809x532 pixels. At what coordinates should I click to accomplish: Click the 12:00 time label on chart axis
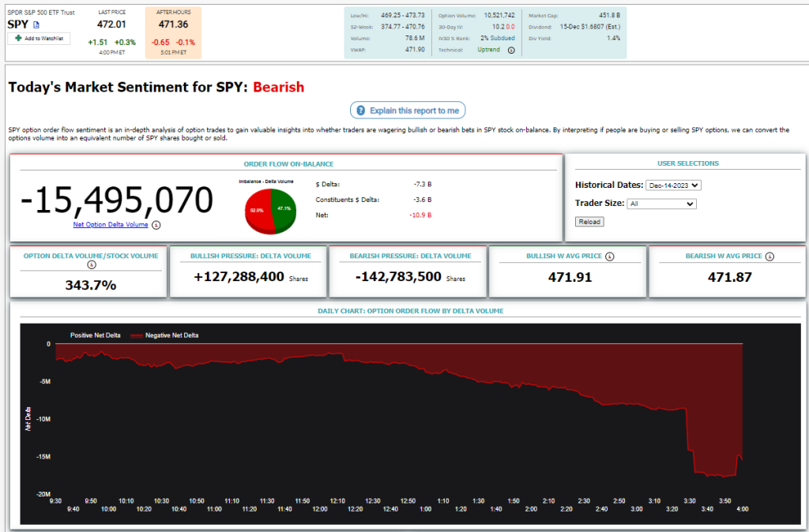click(x=320, y=509)
